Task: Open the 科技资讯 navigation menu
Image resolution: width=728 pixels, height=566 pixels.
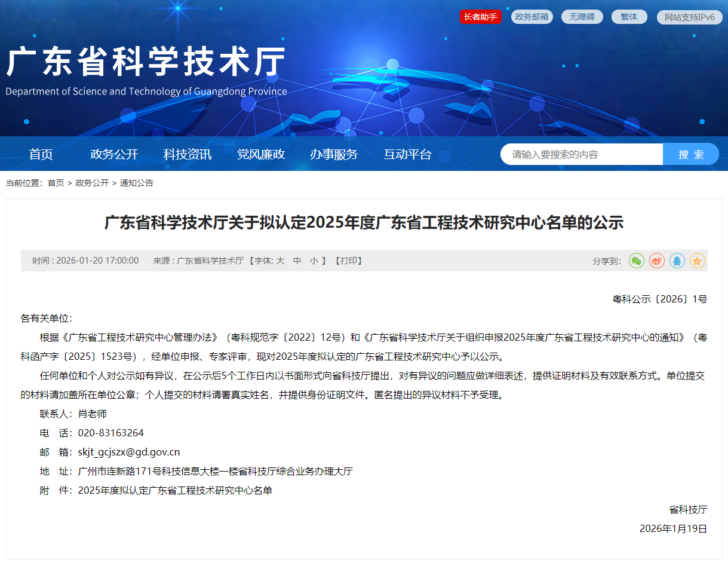Action: pos(187,154)
